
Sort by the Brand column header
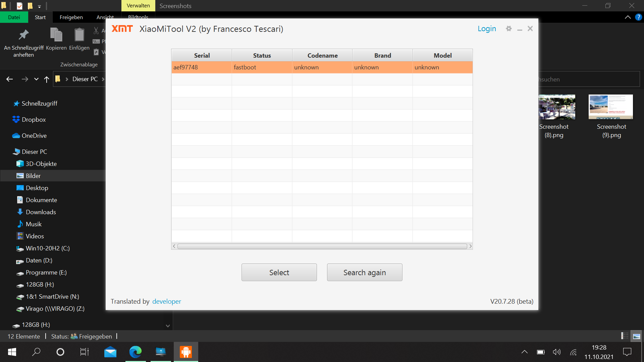(x=382, y=55)
